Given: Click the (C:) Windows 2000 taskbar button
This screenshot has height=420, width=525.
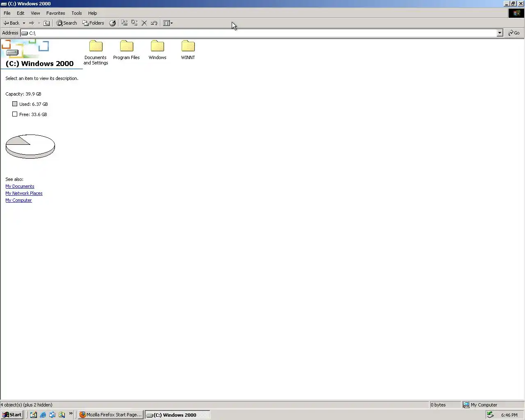Looking at the screenshot, I should (x=177, y=415).
